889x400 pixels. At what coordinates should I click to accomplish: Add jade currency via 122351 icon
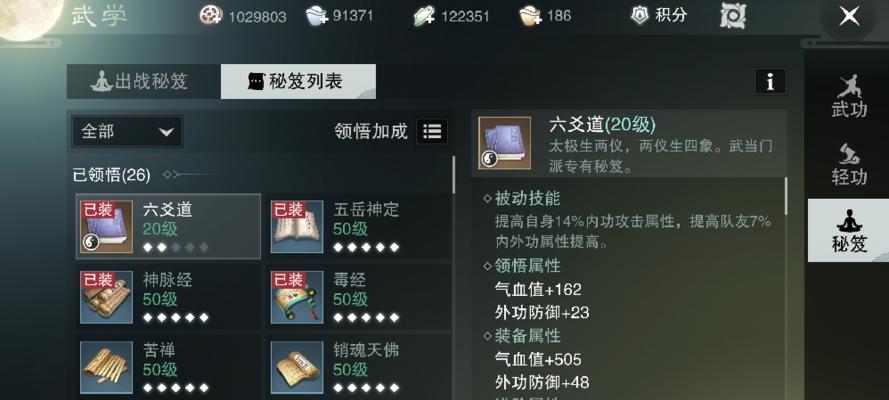coord(424,15)
